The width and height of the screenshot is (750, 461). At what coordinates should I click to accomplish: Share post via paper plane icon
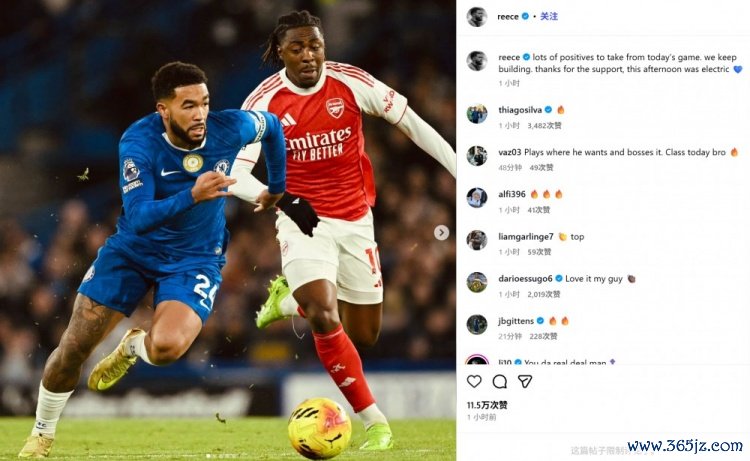coord(525,381)
